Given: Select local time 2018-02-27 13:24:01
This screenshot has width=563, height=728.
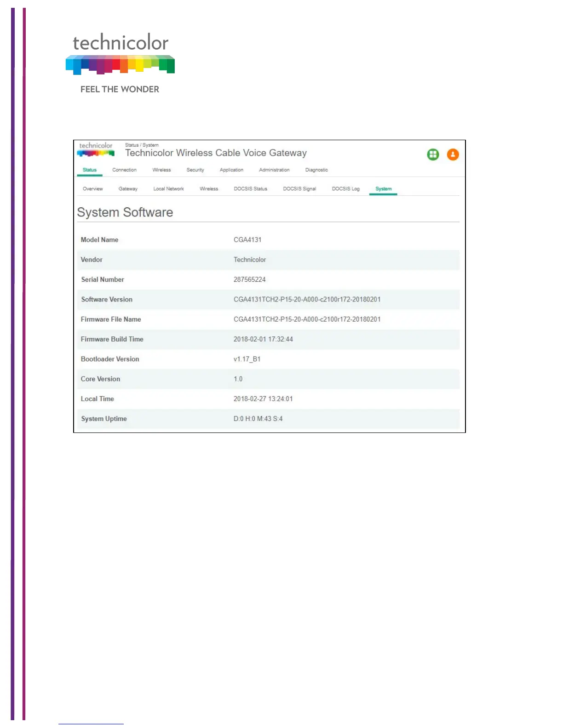Looking at the screenshot, I should tap(263, 399).
